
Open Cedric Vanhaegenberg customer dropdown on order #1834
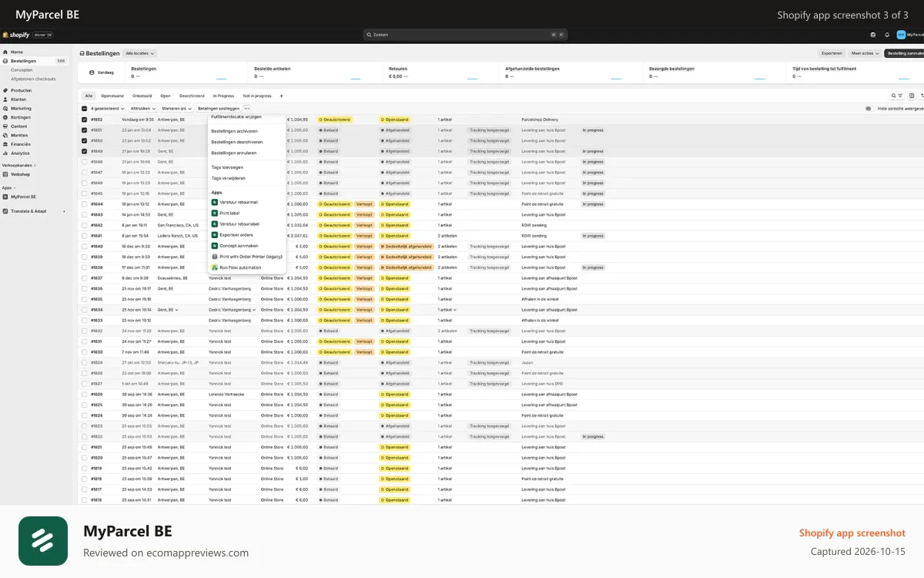[x=233, y=309]
